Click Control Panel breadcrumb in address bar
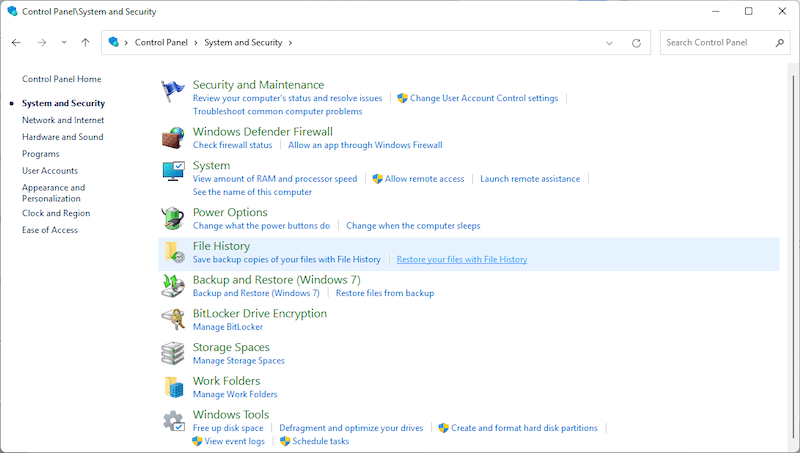Image resolution: width=800 pixels, height=453 pixels. click(x=161, y=43)
